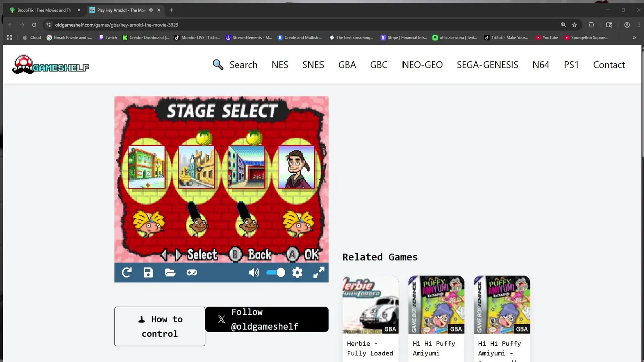Screen dimensions: 644x362
Task: Open the SNES games menu
Action: coord(313,65)
